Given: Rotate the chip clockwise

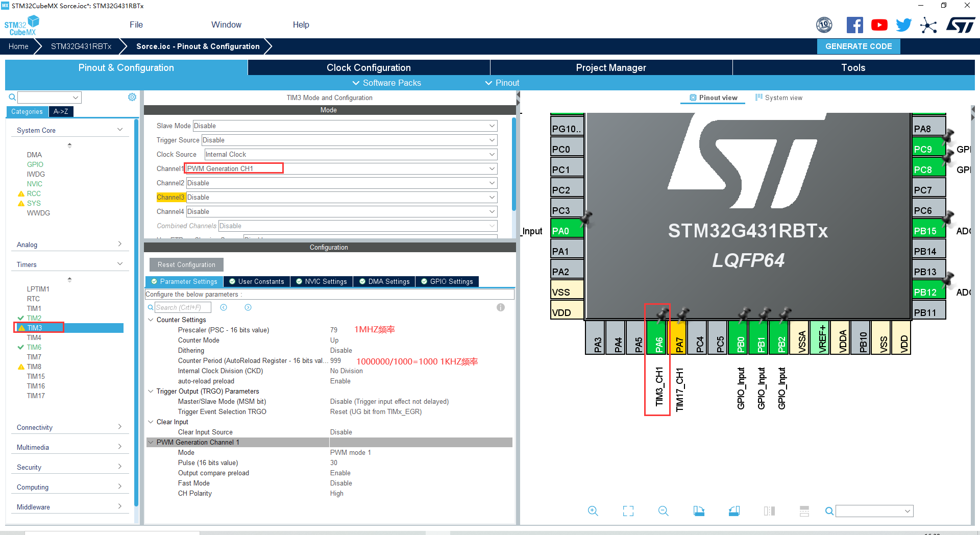Looking at the screenshot, I should pyautogui.click(x=699, y=511).
